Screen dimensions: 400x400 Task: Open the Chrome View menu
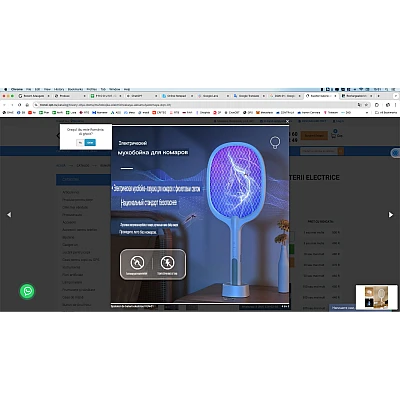point(47,89)
